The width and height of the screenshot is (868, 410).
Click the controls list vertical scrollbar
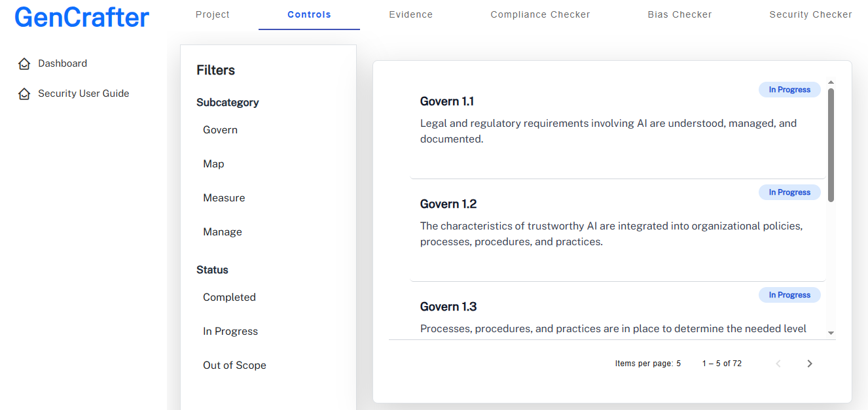pos(831,145)
